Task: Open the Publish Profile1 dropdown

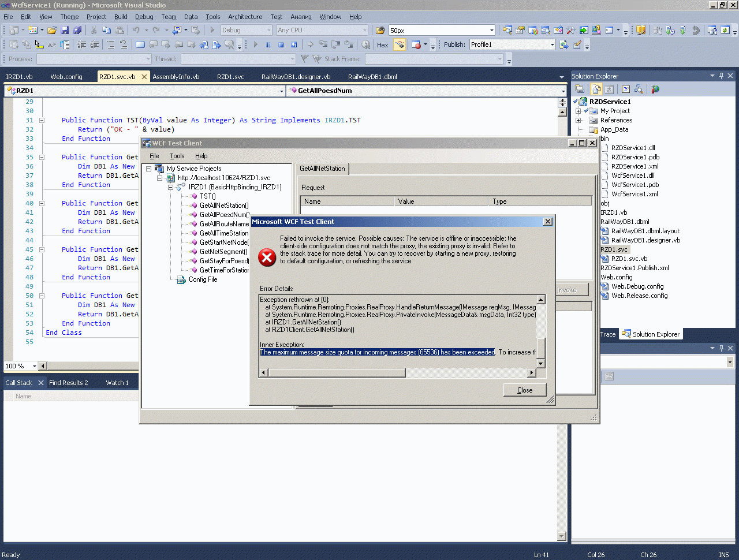Action: tap(553, 44)
